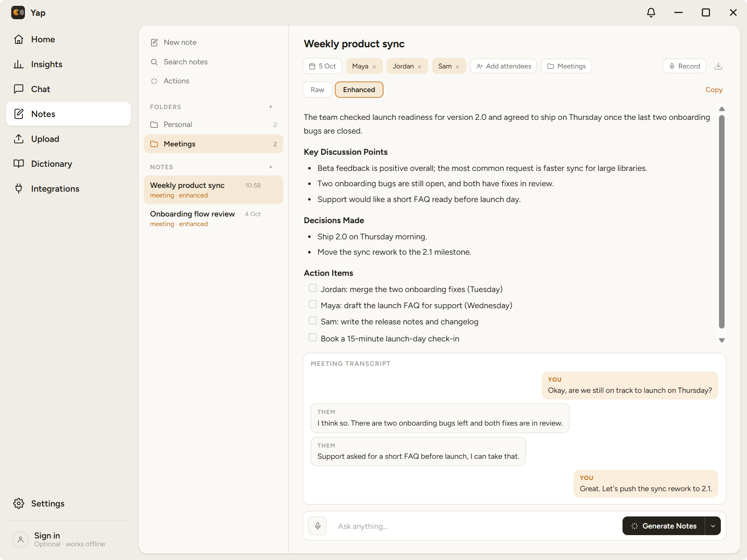Click Add attendees button
The height and width of the screenshot is (560, 747).
coord(503,66)
